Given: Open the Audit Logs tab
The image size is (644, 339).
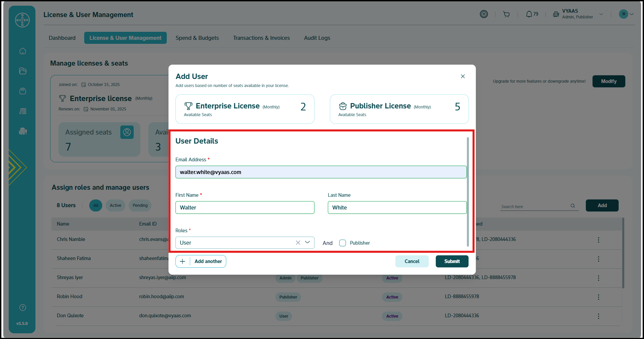Looking at the screenshot, I should [x=317, y=38].
